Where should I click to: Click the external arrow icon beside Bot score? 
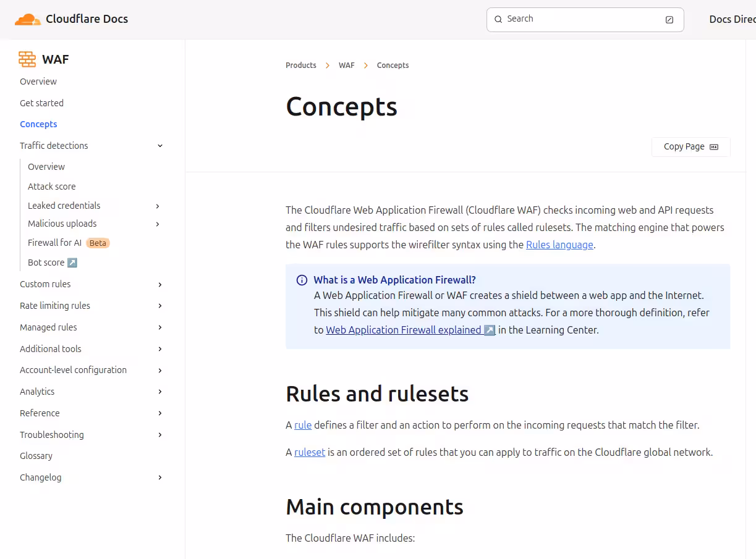click(72, 263)
